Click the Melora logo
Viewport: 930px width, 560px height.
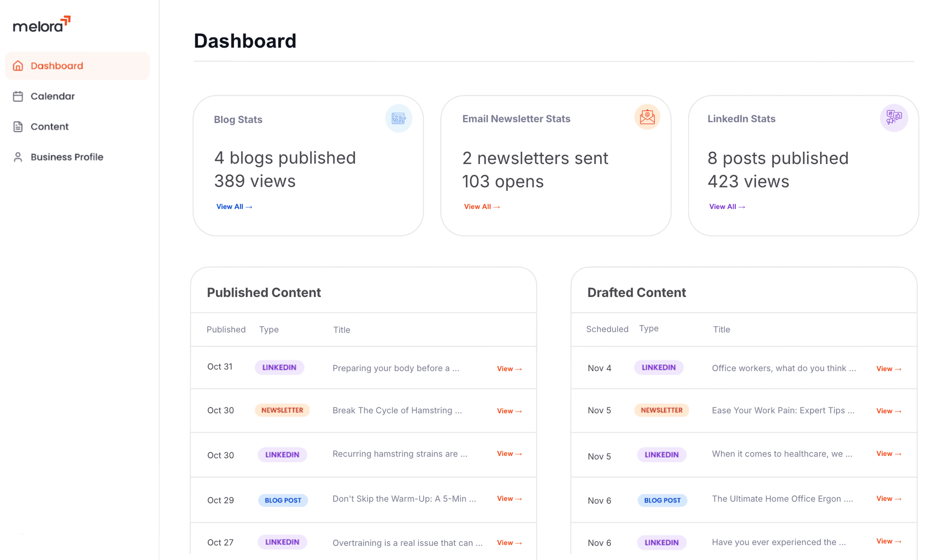pos(42,25)
